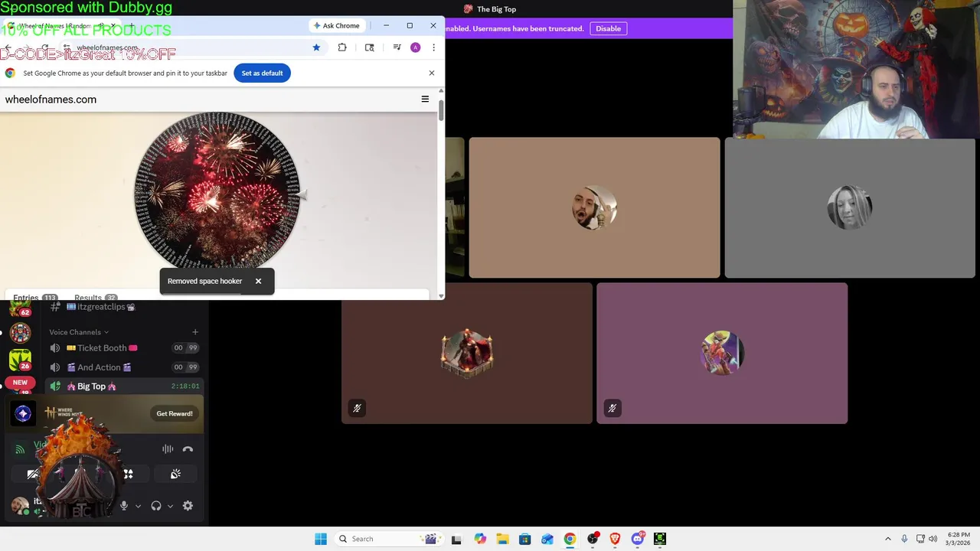Open Chrome extensions puzzle icon
The height and width of the screenshot is (551, 980).
point(342,47)
